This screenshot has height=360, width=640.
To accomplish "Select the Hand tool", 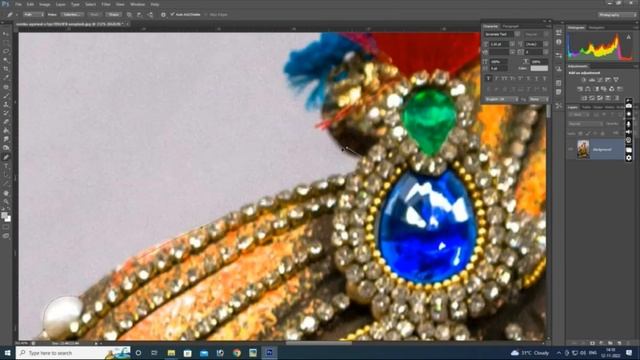I will click(x=6, y=193).
